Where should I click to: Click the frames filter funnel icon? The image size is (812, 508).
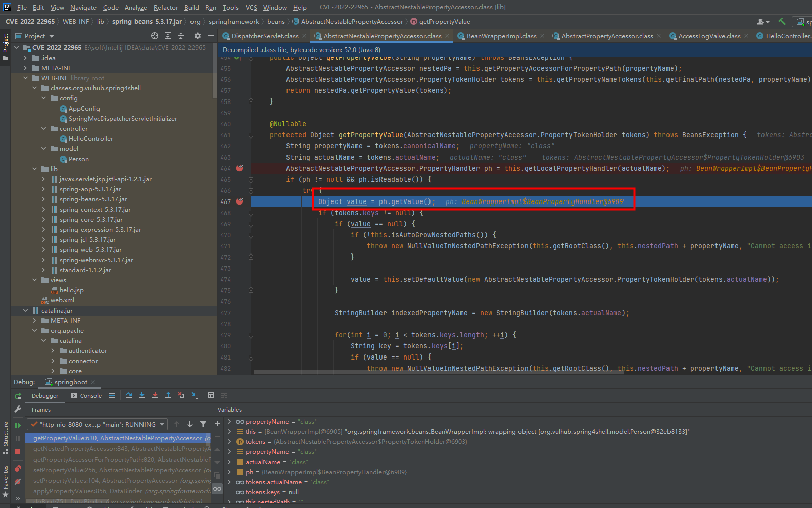203,425
